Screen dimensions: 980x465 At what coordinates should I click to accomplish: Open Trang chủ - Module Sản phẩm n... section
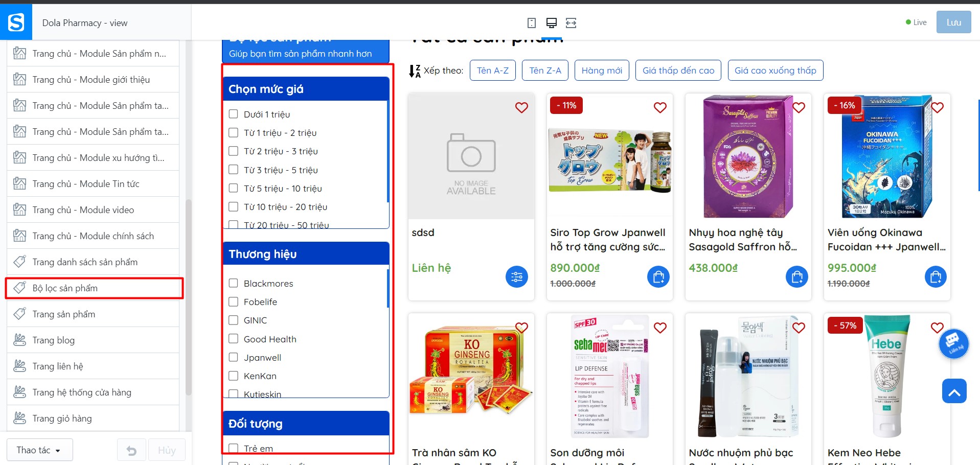pyautogui.click(x=93, y=53)
